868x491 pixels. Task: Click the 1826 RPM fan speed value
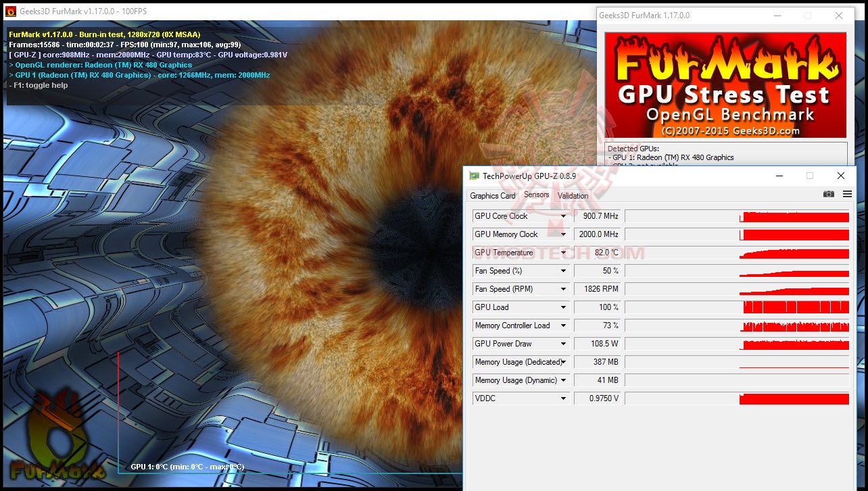pyautogui.click(x=598, y=289)
